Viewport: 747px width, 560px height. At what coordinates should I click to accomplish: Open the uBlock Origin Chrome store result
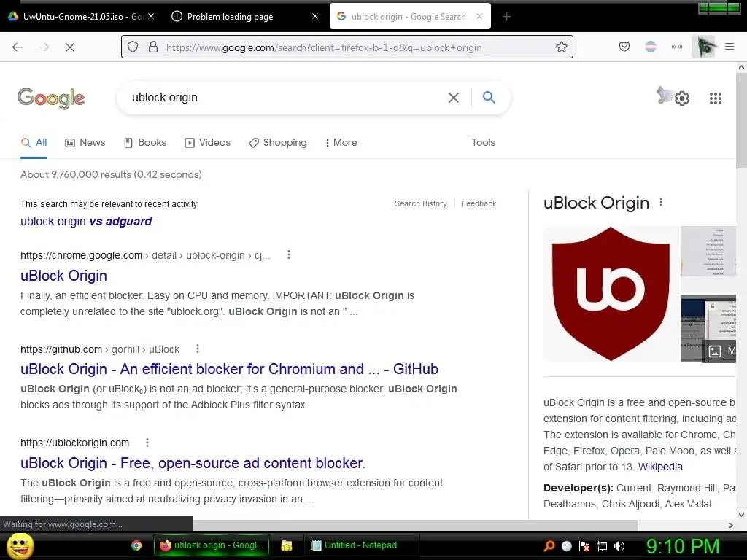click(x=63, y=275)
